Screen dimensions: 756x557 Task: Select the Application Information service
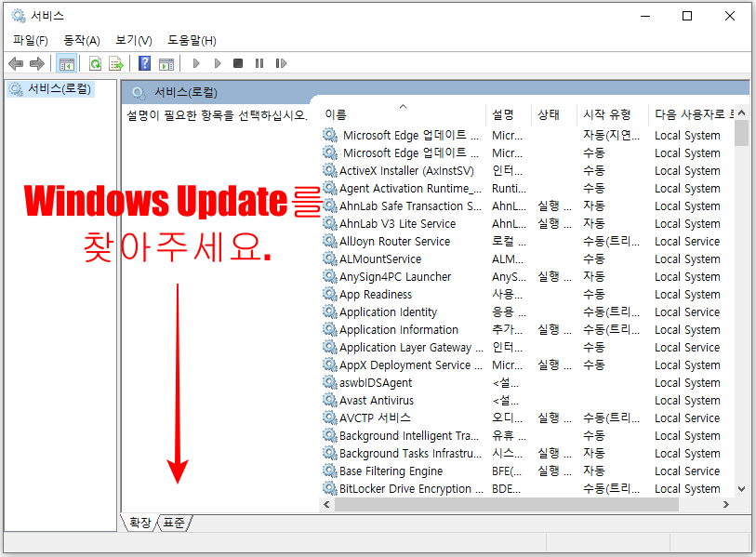(526, 329)
